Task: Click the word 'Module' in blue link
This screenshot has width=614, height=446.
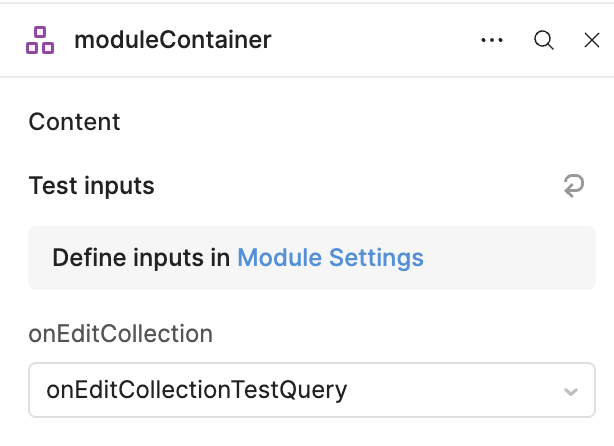Action: pyautogui.click(x=281, y=258)
